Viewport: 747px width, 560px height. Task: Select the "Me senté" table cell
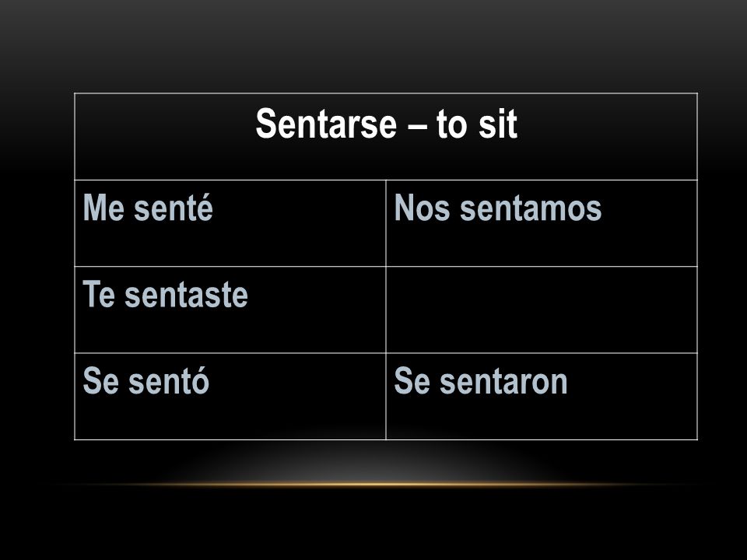click(x=230, y=223)
